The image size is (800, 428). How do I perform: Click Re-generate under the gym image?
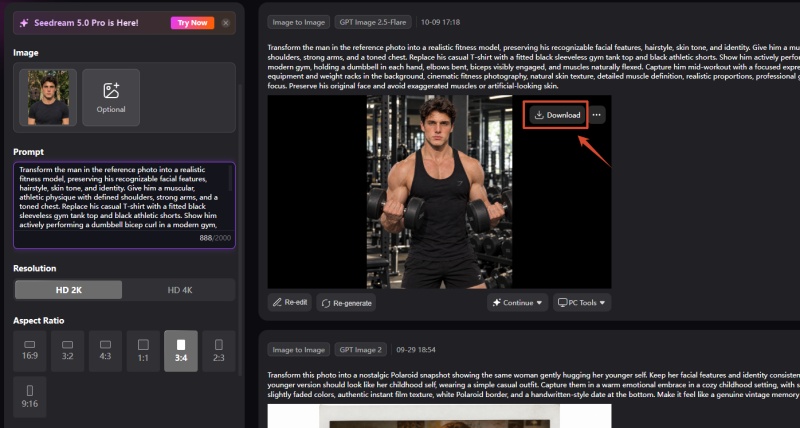346,303
